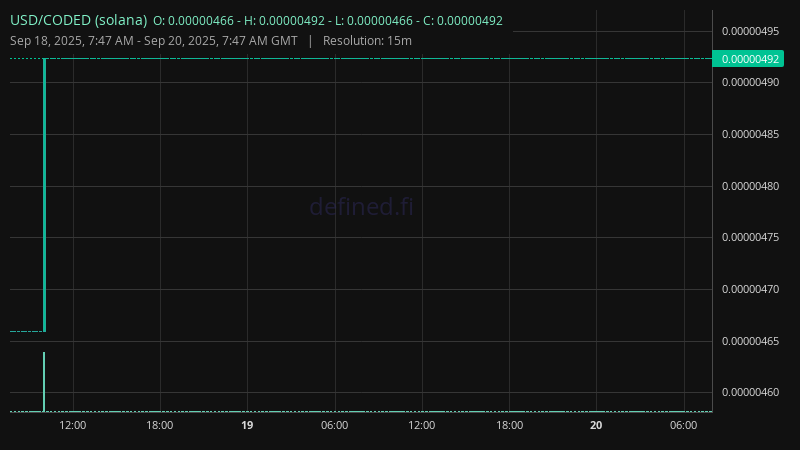Click the open price O: 0.00000466 value
Screen dimensions: 800x450
[x=193, y=21]
